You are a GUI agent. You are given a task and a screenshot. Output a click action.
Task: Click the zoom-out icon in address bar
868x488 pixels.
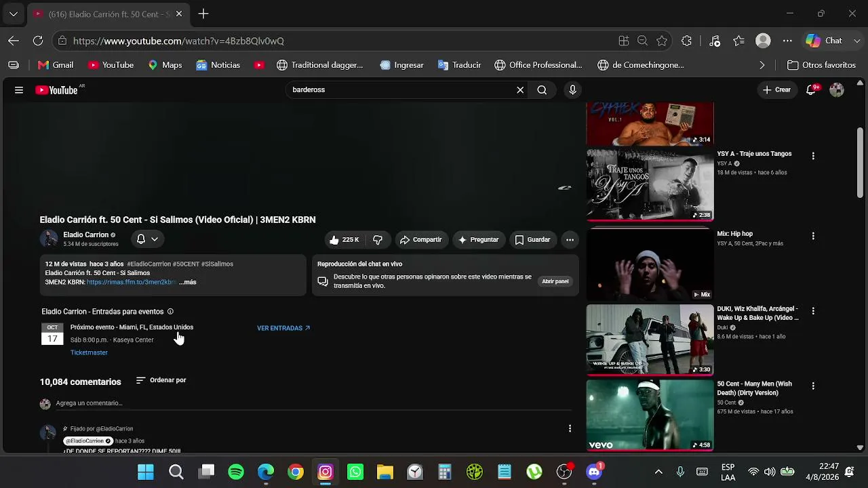[x=643, y=41]
